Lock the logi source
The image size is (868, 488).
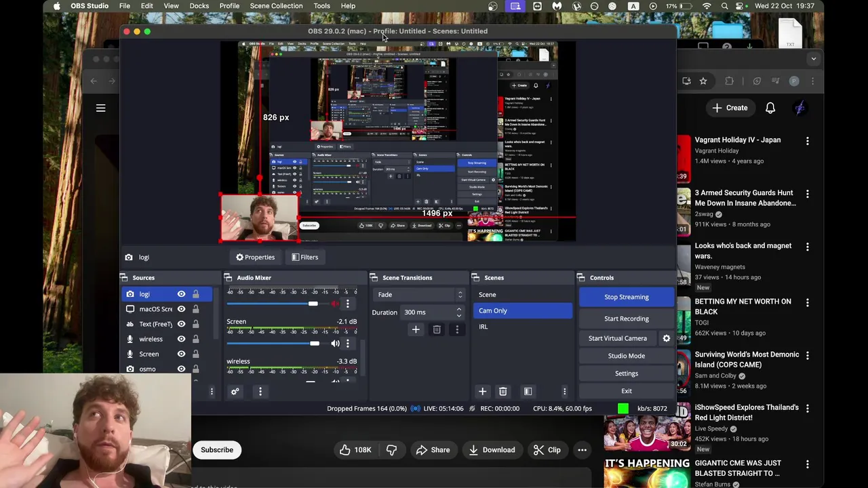pyautogui.click(x=195, y=294)
